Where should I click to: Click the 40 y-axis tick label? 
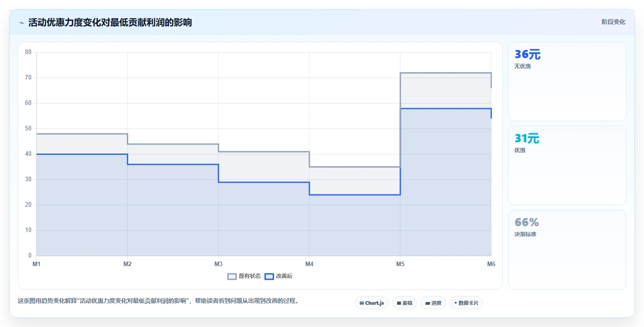(x=28, y=154)
